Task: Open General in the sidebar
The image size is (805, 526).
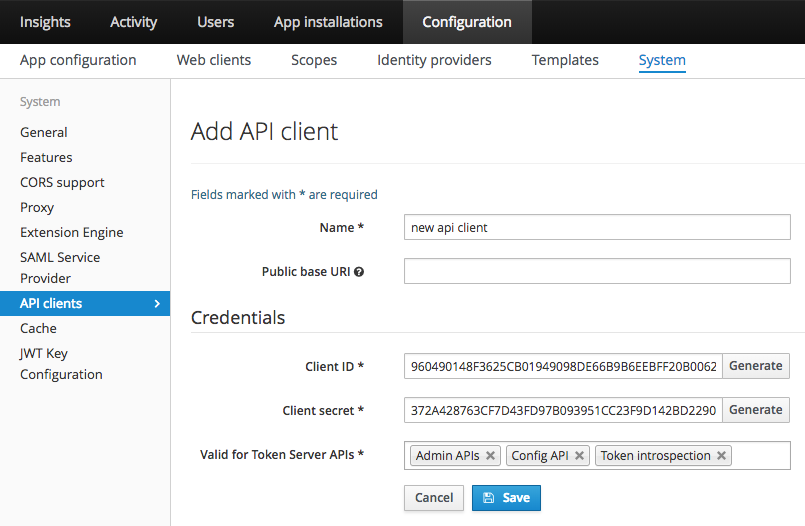Action: (x=44, y=132)
